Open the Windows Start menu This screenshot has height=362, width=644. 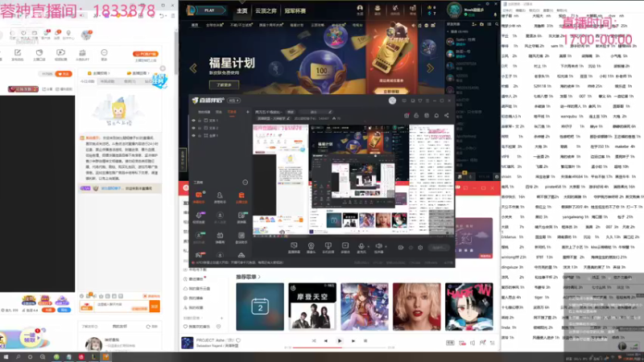pyautogui.click(x=6, y=357)
